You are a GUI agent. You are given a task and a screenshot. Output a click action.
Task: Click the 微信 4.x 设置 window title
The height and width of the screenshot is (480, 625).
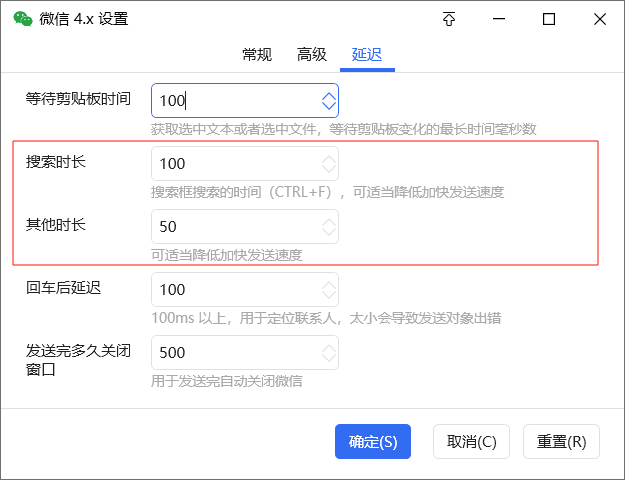pyautogui.click(x=84, y=19)
